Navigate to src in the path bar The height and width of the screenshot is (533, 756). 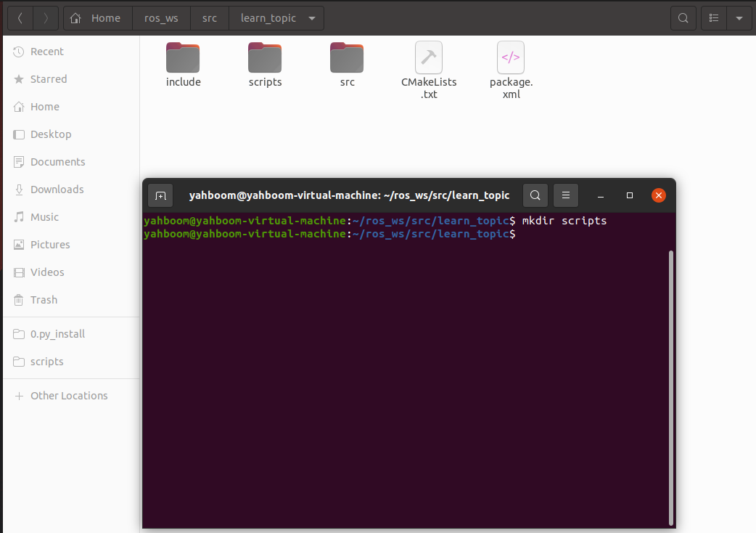pos(209,18)
